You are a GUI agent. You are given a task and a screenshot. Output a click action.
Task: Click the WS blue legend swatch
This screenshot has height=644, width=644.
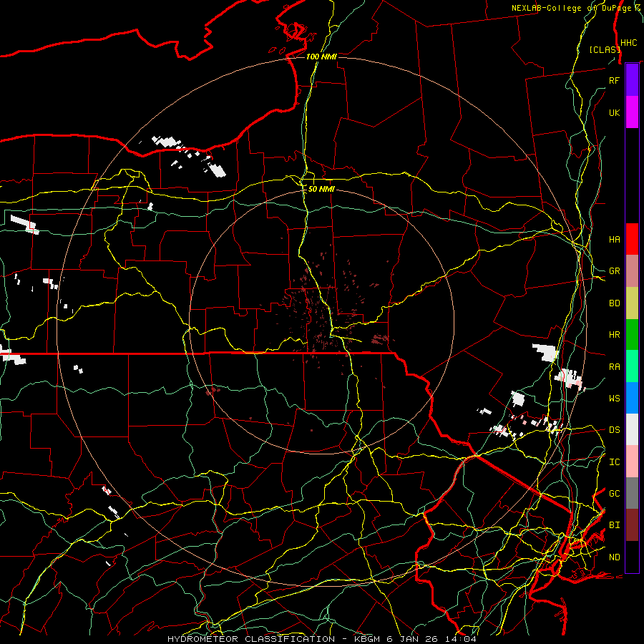tap(632, 398)
